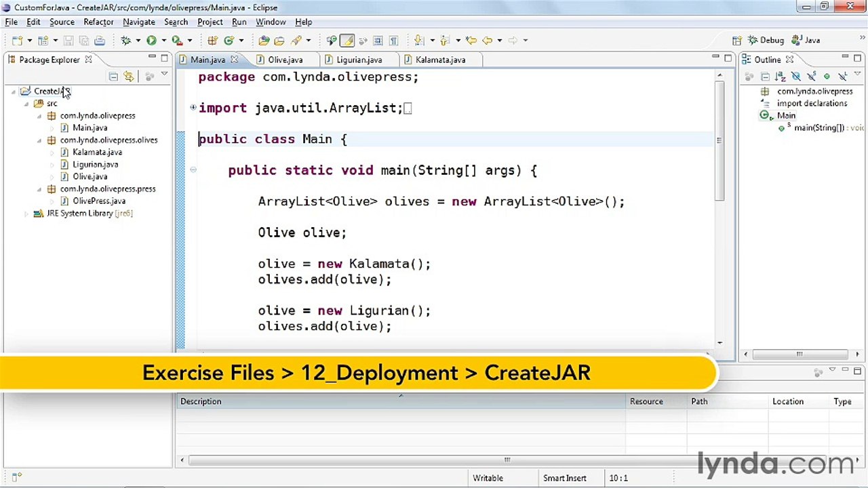The height and width of the screenshot is (488, 868).
Task: Open the Run button dropdown arrow
Action: [x=163, y=41]
